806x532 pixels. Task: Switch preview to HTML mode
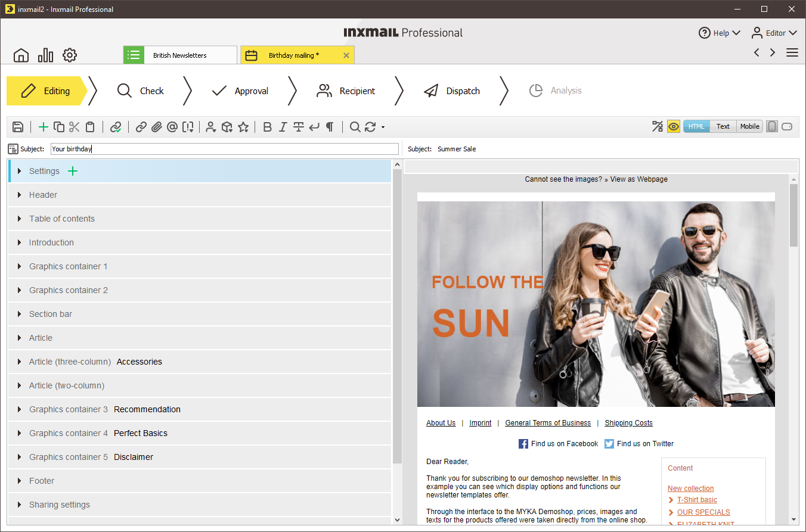[696, 126]
